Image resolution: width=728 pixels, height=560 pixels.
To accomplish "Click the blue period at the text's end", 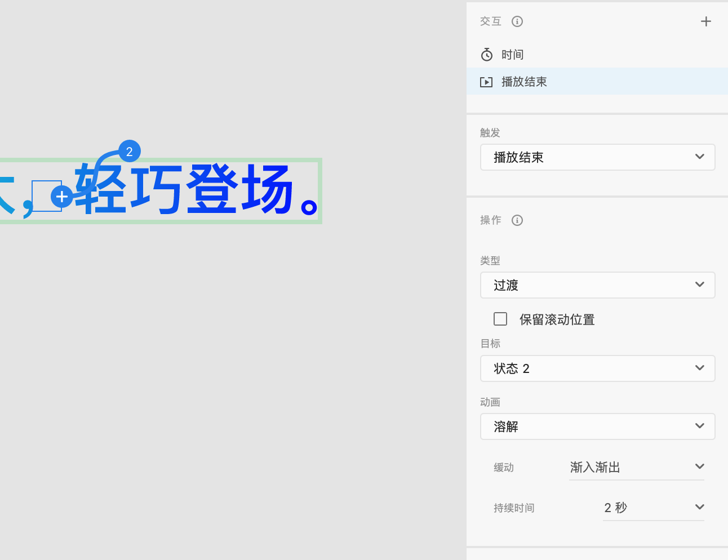I will (309, 206).
